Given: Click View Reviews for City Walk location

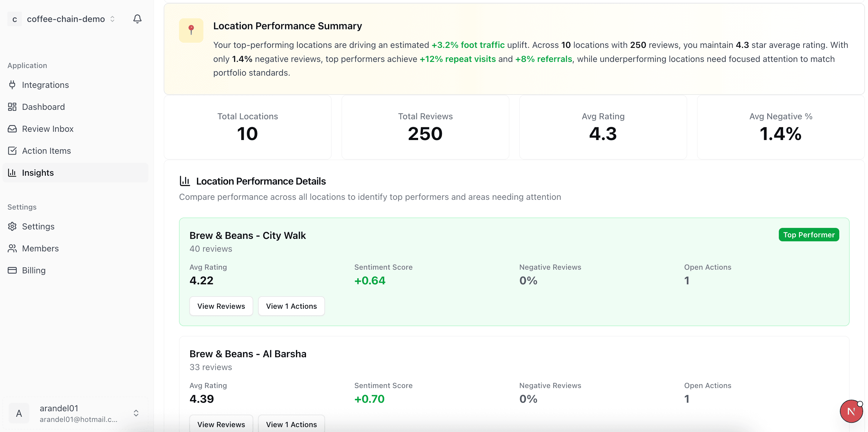Looking at the screenshot, I should point(221,306).
